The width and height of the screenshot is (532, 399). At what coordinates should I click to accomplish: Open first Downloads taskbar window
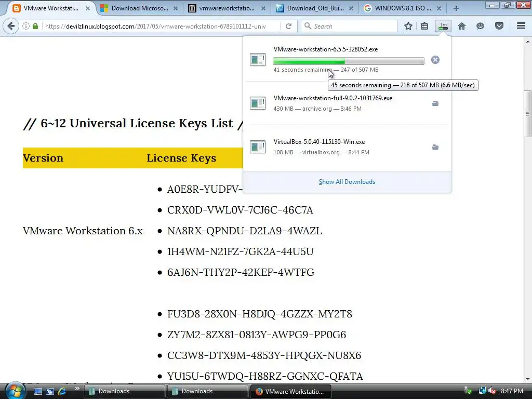coord(124,391)
